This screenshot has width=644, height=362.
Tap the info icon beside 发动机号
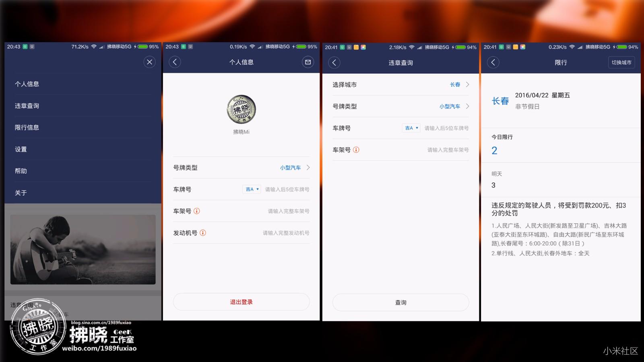pyautogui.click(x=203, y=232)
